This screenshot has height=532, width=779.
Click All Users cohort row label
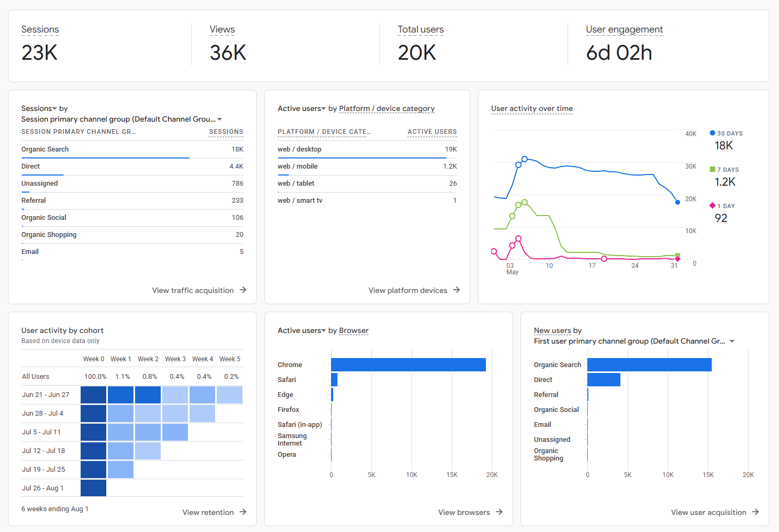(36, 376)
